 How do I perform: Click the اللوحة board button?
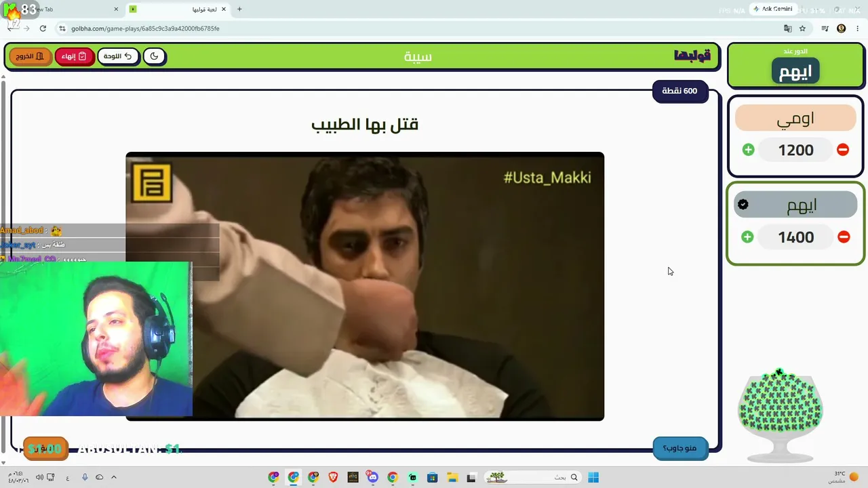click(118, 56)
